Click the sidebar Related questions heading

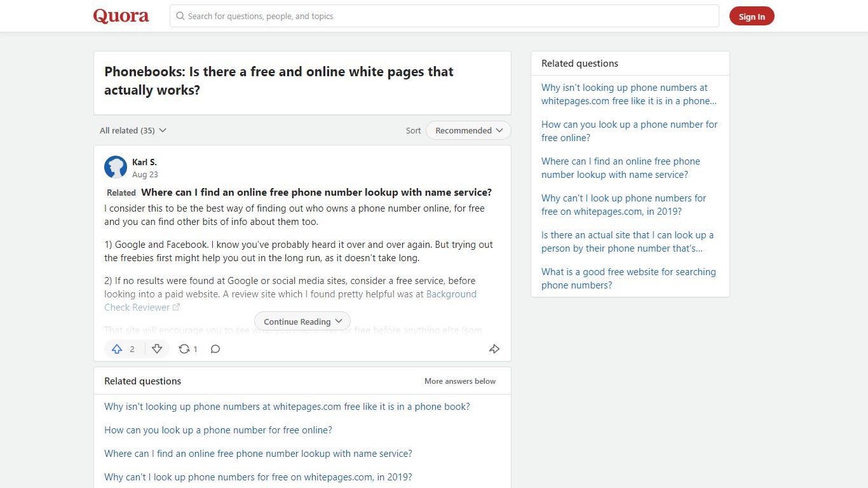[x=580, y=64]
